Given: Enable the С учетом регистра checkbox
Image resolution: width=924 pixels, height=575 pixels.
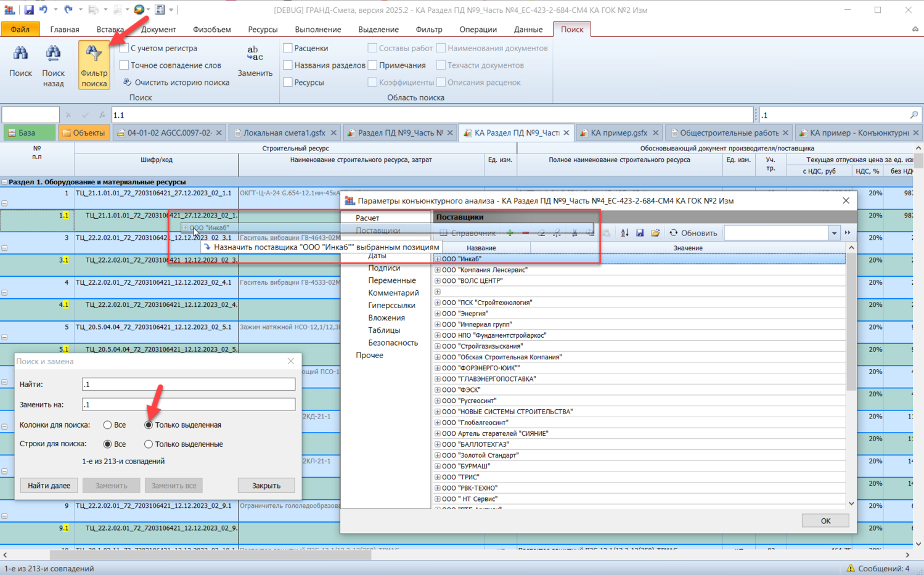Looking at the screenshot, I should 125,48.
